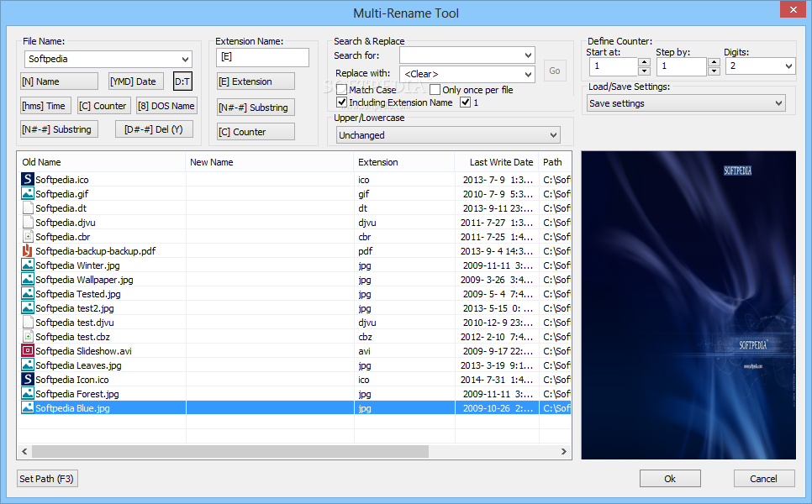Open the File Name dropdown
Viewport: 812px width, 504px height.
[186, 59]
